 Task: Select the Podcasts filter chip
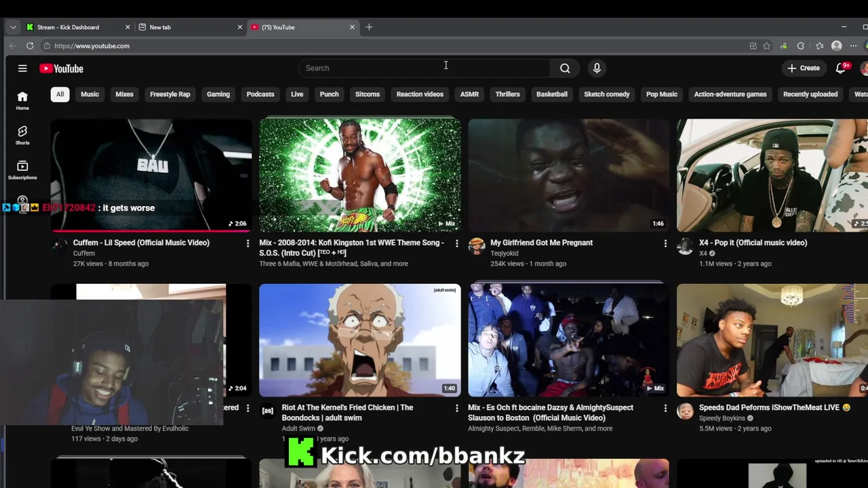(260, 94)
